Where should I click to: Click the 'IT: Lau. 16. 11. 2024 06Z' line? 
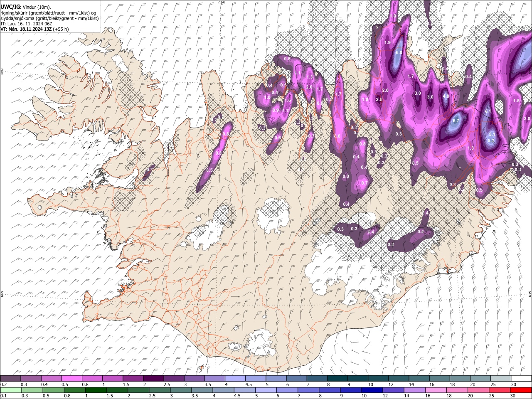(26, 24)
